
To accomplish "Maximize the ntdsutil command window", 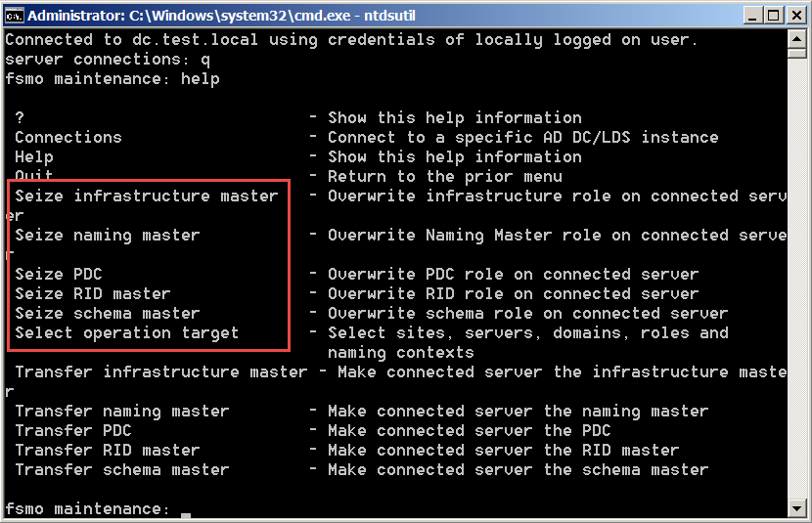I will pos(772,16).
